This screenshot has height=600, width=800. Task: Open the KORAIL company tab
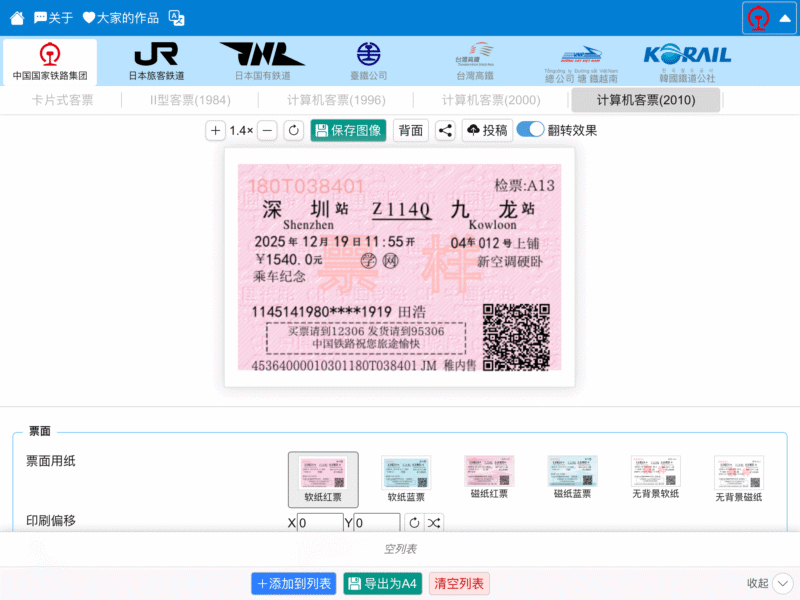click(687, 61)
